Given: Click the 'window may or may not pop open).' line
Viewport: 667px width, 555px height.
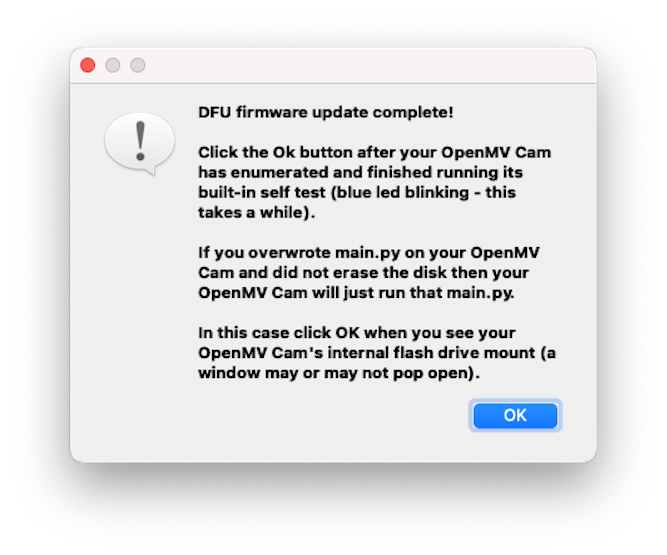Looking at the screenshot, I should coord(339,373).
